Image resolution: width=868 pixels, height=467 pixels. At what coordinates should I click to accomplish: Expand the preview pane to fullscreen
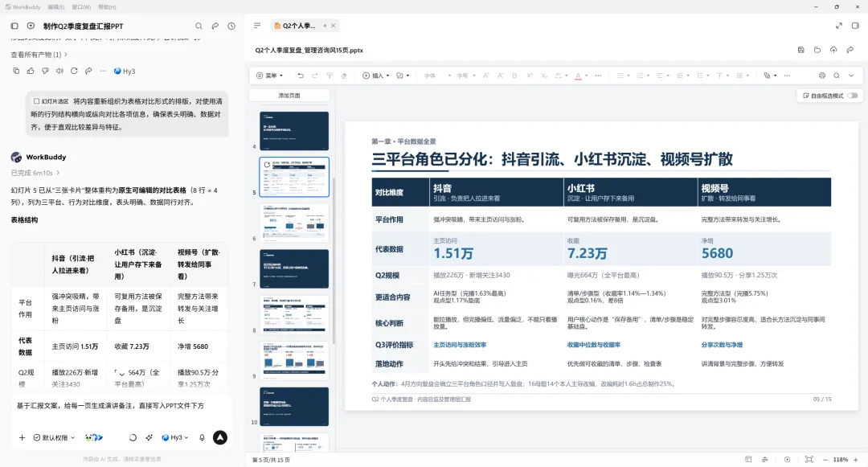[838, 26]
